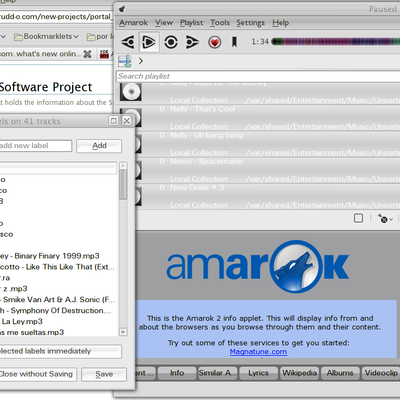Screen dimensions: 400x400
Task: Toggle the selected labels immediately option
Action: tap(60, 351)
